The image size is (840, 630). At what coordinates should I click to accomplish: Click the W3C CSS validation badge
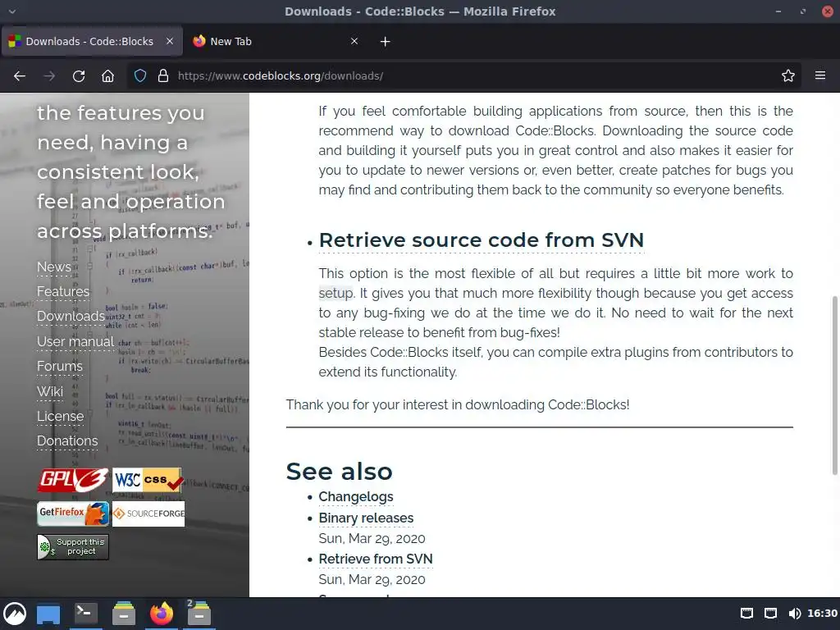tap(148, 480)
